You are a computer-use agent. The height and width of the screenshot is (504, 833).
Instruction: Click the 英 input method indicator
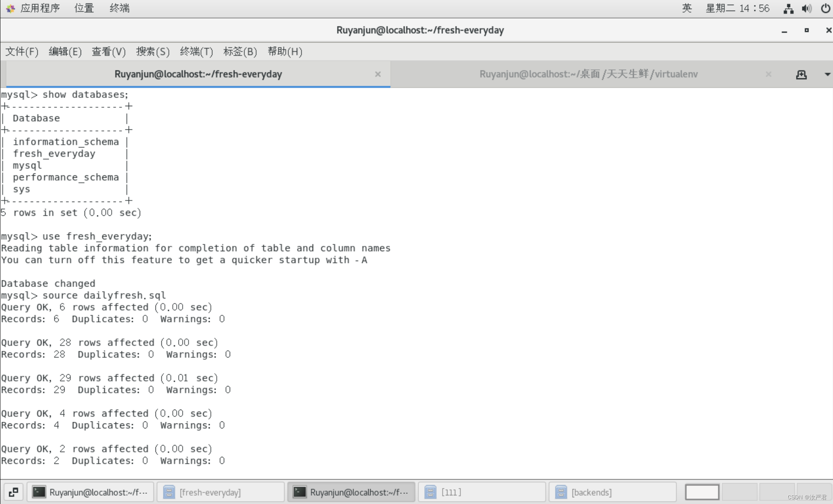click(687, 8)
